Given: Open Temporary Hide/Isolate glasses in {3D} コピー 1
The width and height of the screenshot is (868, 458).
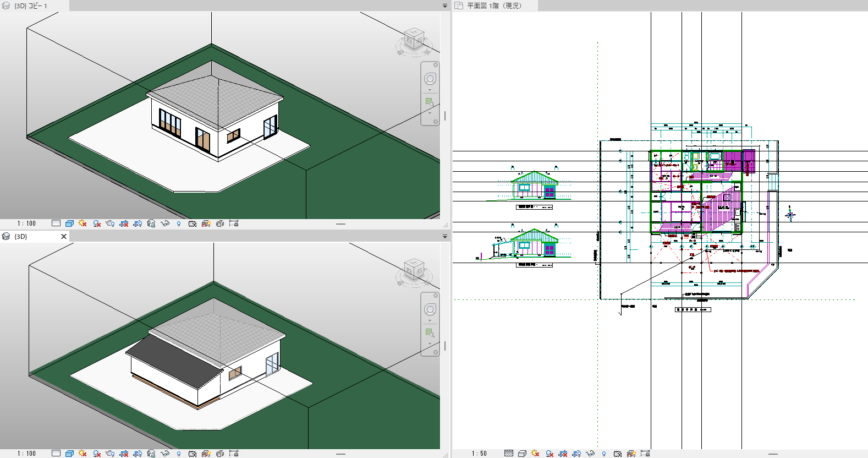Looking at the screenshot, I should tap(165, 223).
